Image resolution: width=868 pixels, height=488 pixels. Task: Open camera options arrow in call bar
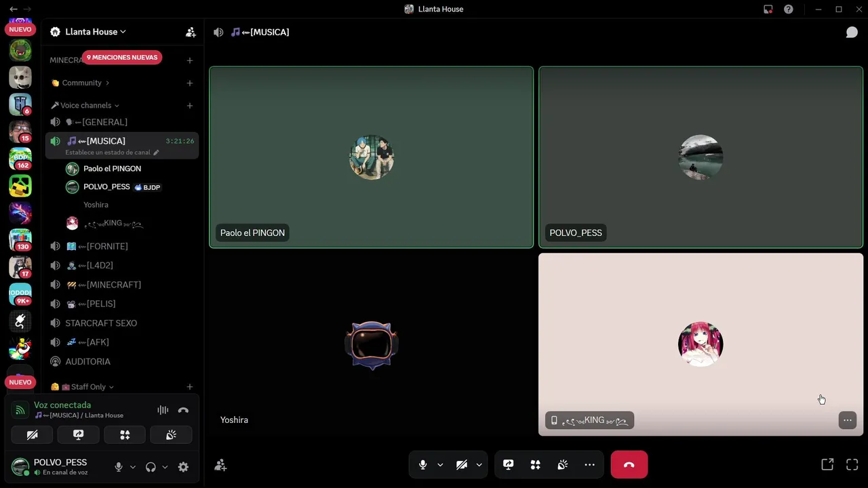point(479,465)
